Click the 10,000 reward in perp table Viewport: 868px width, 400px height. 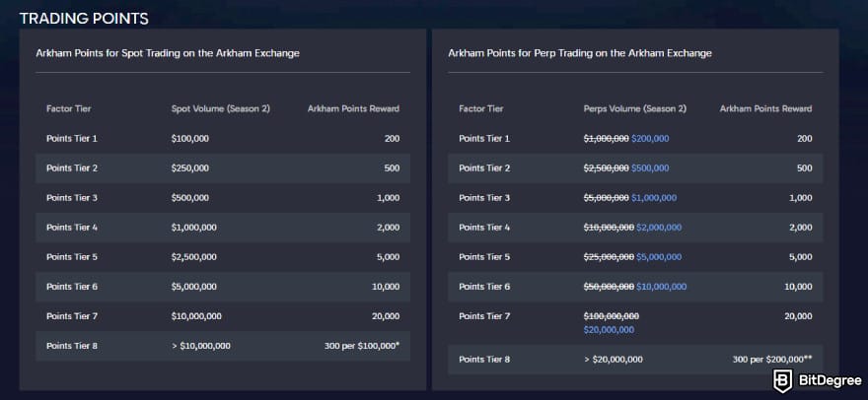798,287
